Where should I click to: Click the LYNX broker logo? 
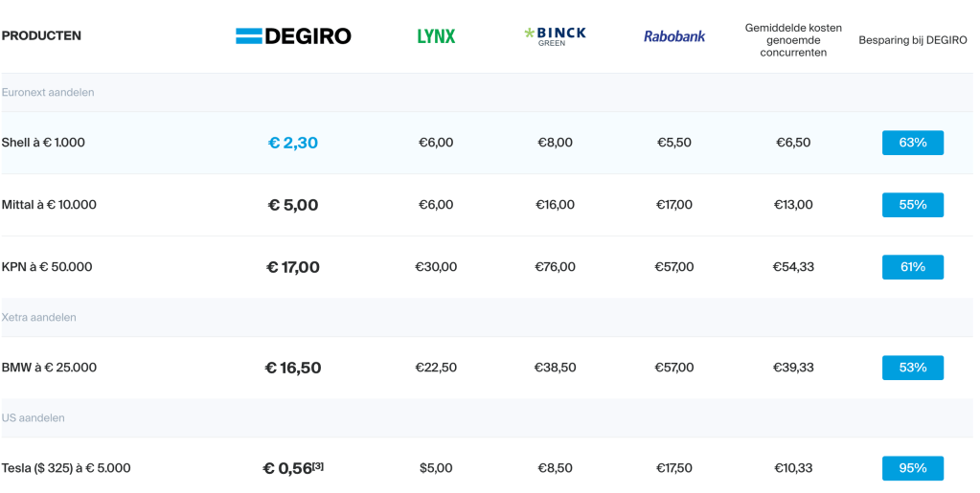(x=436, y=36)
